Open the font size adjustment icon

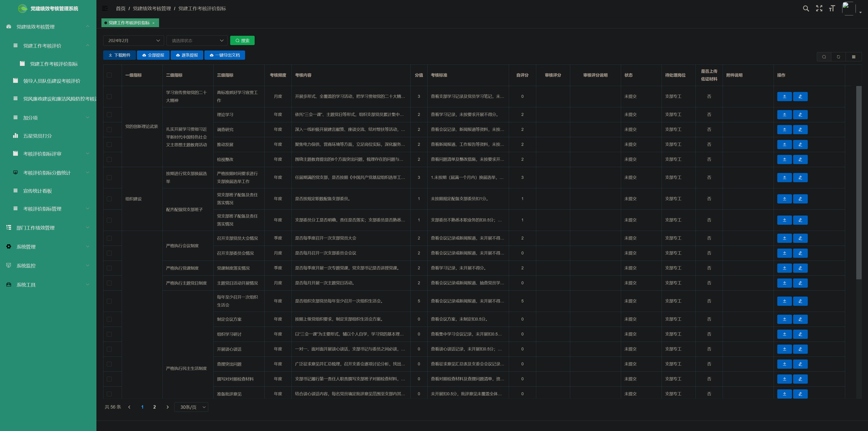point(832,8)
